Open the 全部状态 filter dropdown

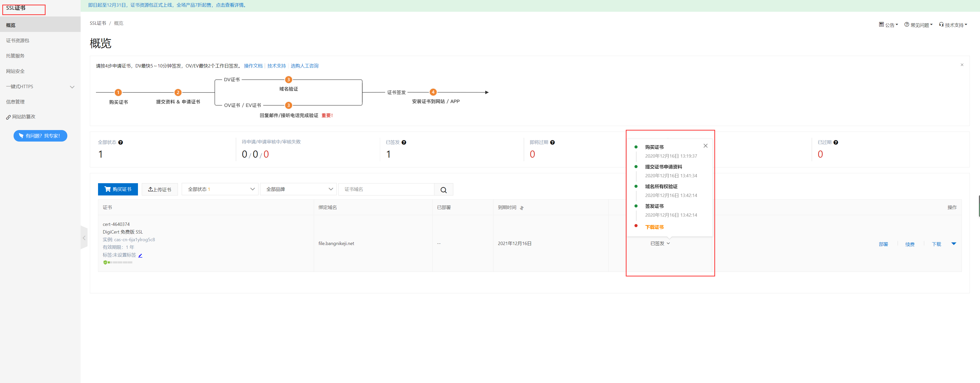pyautogui.click(x=220, y=189)
